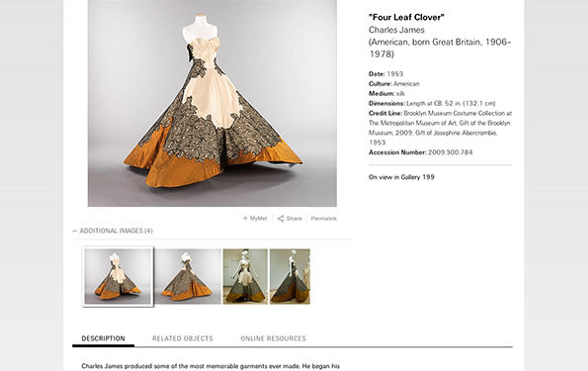Image resolution: width=588 pixels, height=371 pixels.
Task: Select the first front-view dress thumbnail
Action: coord(118,276)
